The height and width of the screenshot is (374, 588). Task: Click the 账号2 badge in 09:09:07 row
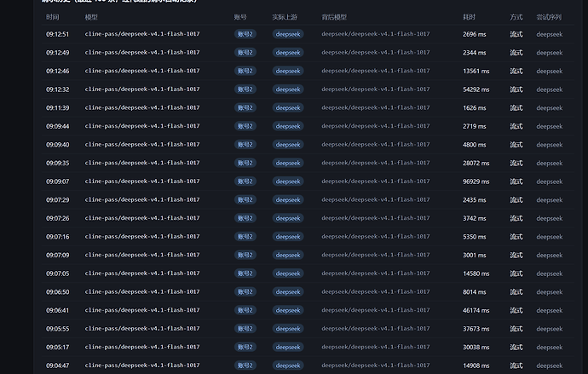tap(245, 181)
